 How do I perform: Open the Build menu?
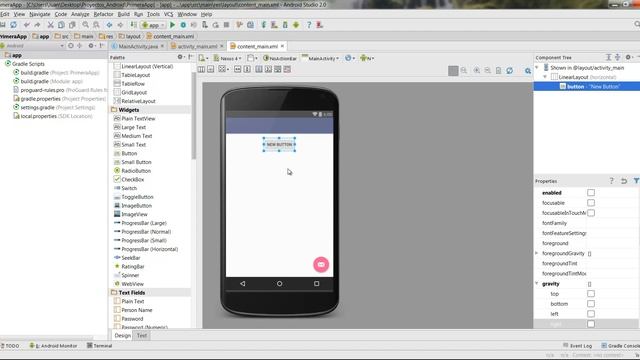pyautogui.click(x=123, y=14)
